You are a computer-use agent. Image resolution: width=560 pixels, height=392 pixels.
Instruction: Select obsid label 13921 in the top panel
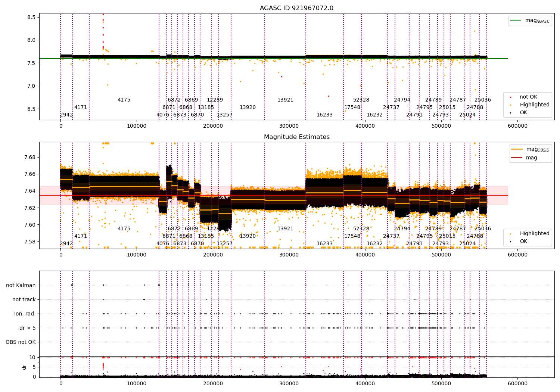pyautogui.click(x=285, y=100)
